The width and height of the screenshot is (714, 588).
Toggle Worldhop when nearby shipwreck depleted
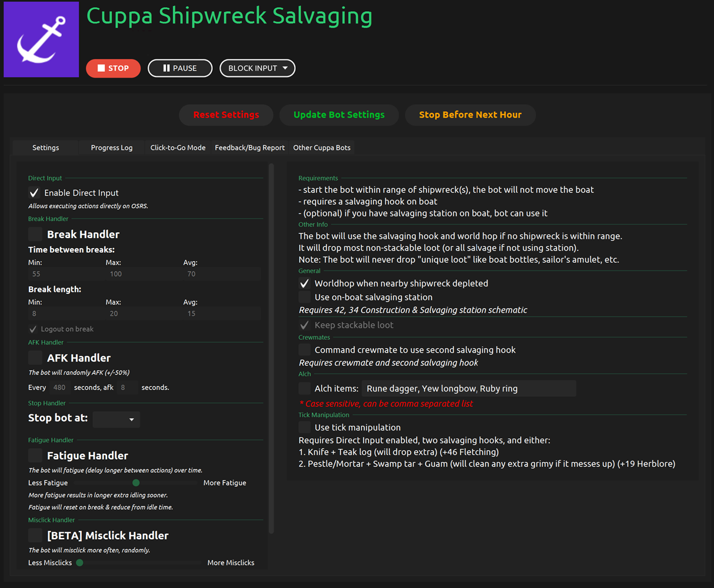tap(305, 283)
